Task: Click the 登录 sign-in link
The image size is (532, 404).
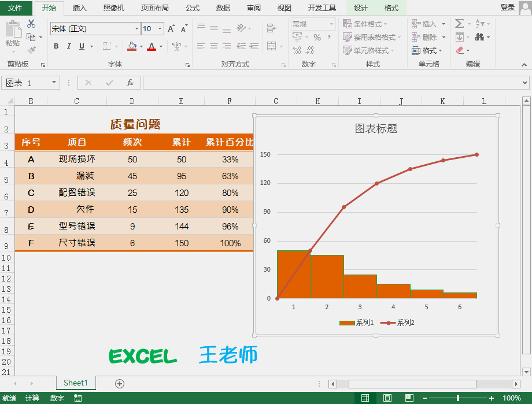Action: (x=508, y=8)
